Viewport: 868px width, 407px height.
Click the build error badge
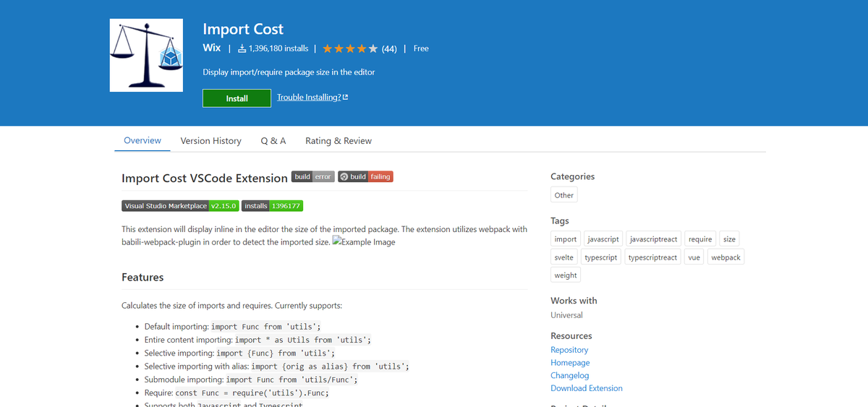[313, 176]
